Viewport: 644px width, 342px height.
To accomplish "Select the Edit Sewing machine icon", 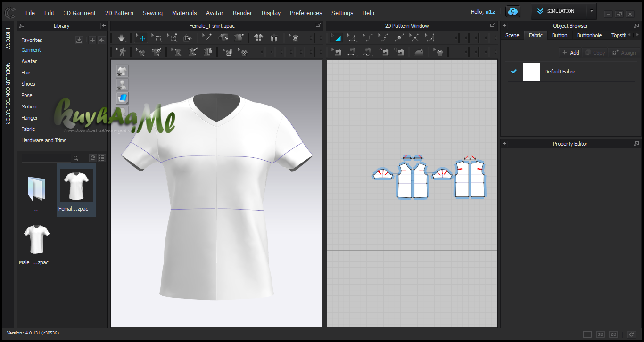I will pyautogui.click(x=337, y=52).
